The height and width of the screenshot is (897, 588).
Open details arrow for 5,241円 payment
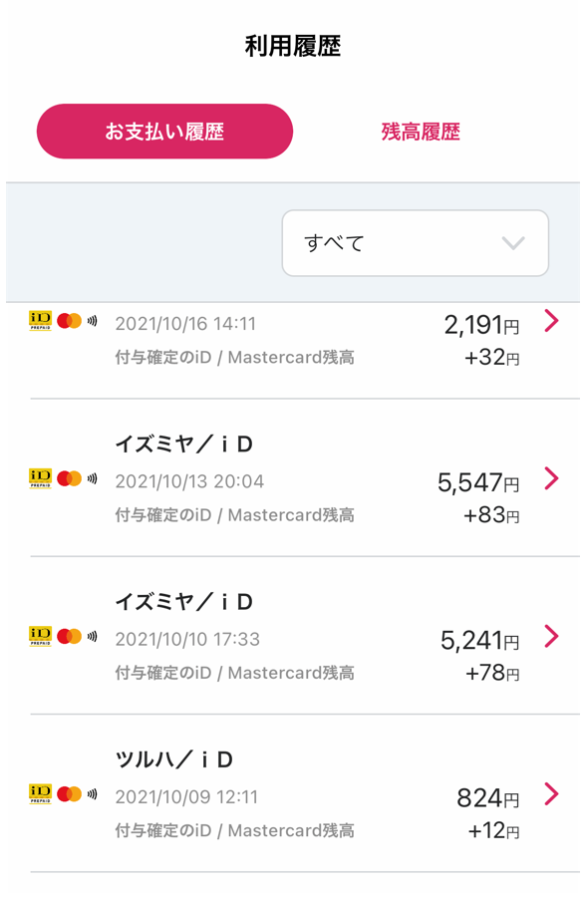point(551,636)
